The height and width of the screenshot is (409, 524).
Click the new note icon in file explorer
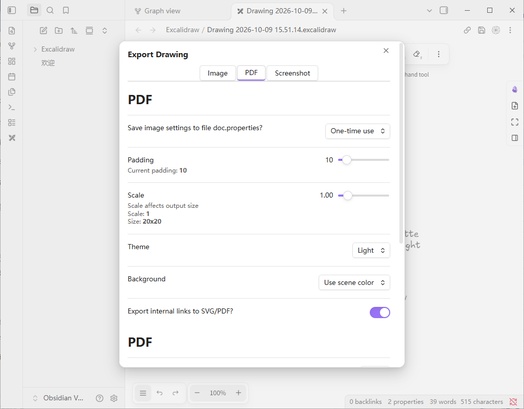point(43,31)
